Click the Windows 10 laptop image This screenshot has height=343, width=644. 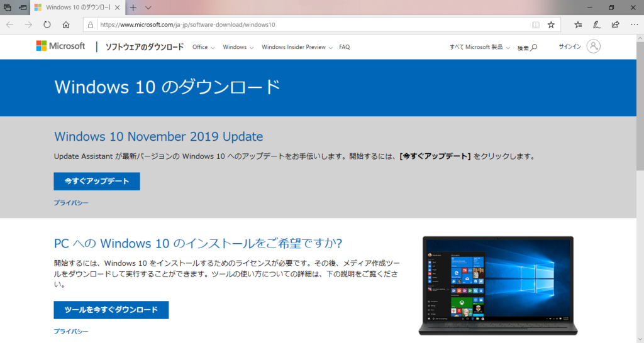498,286
